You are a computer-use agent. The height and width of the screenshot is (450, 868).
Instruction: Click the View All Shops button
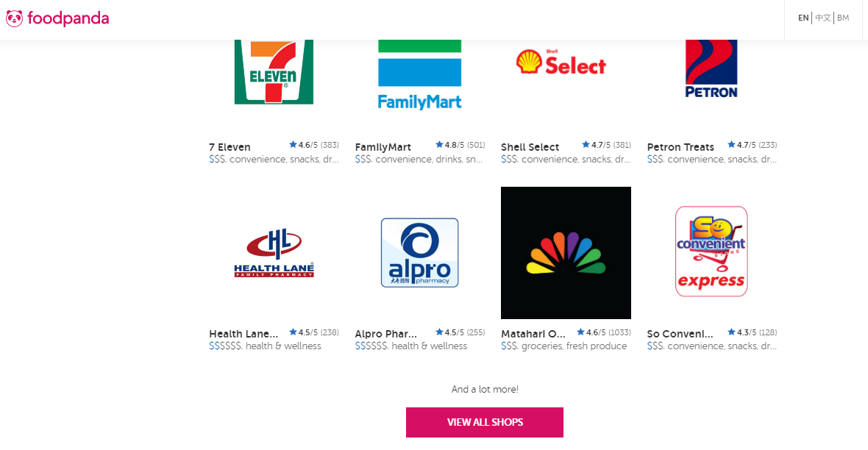click(484, 422)
